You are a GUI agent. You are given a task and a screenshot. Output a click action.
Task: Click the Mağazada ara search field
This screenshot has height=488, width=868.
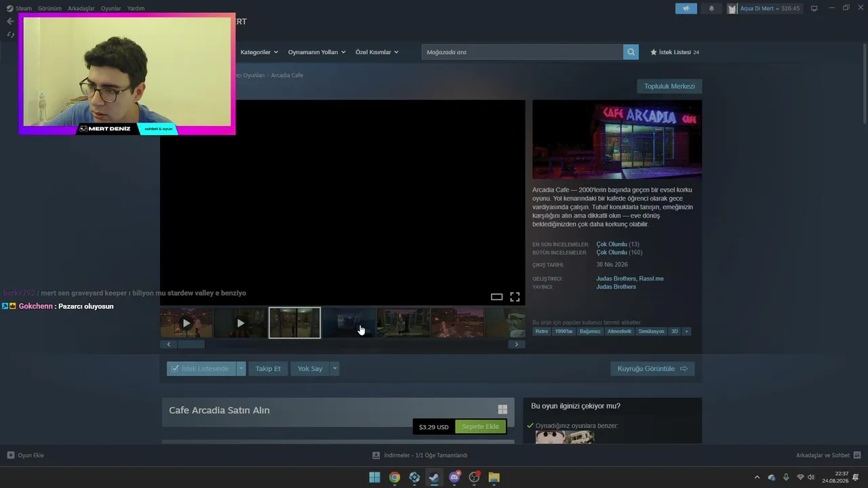pyautogui.click(x=522, y=52)
